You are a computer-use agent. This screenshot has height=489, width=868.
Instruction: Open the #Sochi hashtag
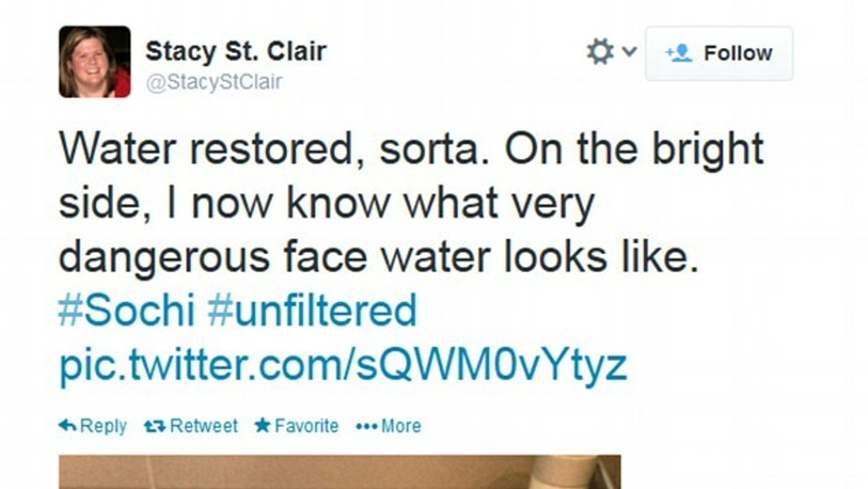[127, 310]
